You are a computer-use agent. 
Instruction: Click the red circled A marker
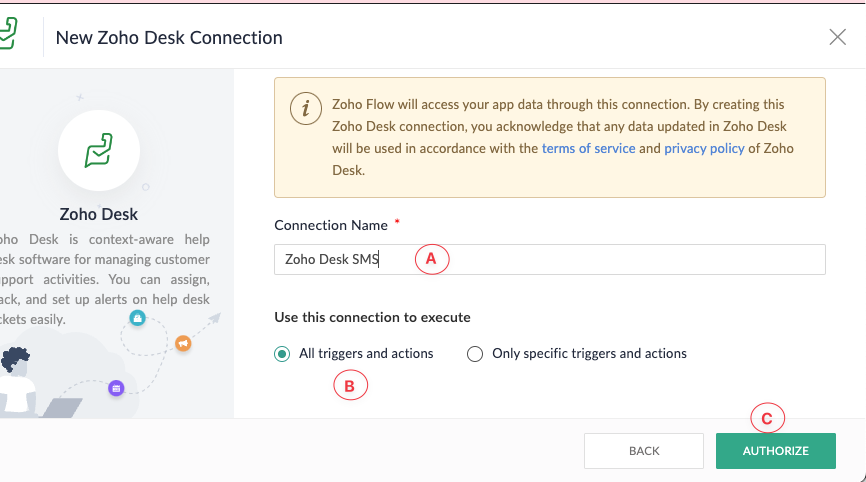(432, 259)
